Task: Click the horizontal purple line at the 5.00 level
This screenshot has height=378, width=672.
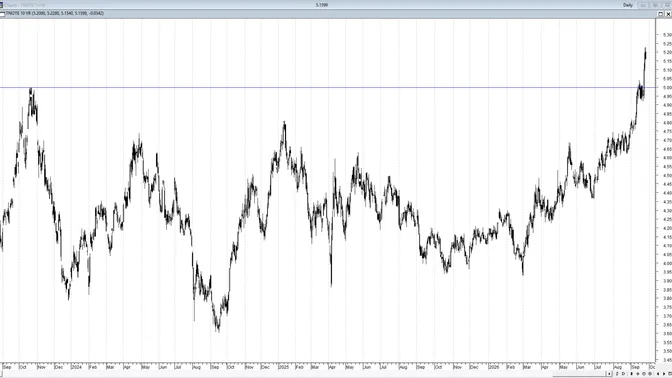Action: click(x=326, y=87)
